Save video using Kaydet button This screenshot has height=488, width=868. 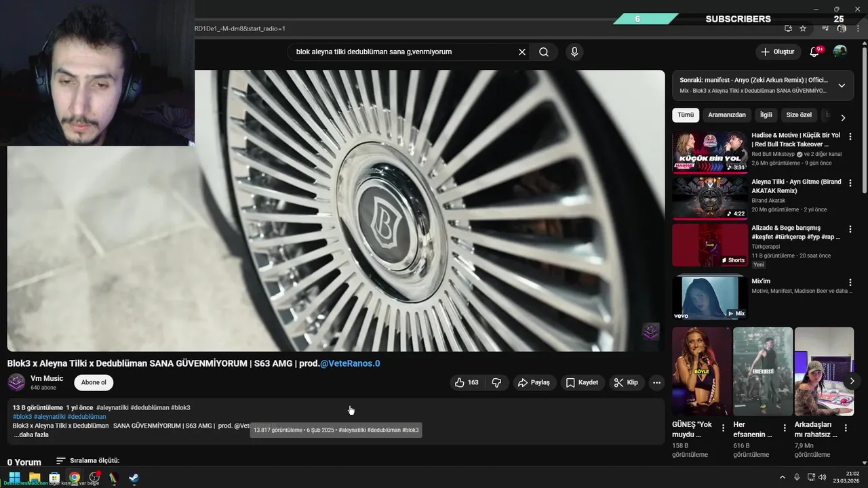(582, 382)
